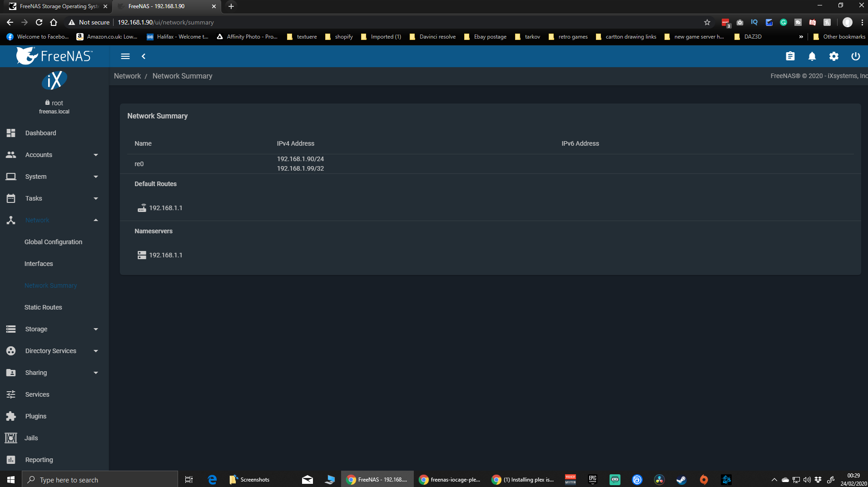Open the Services page
868x487 pixels.
pos(37,394)
